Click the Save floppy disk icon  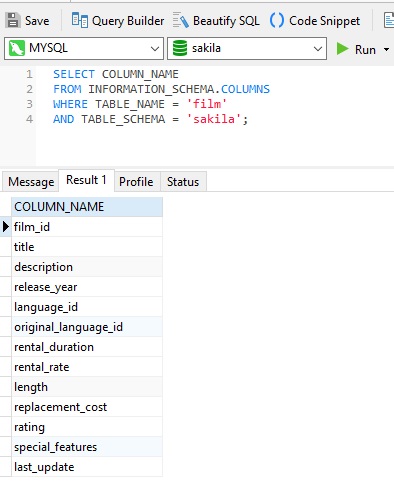pos(13,21)
